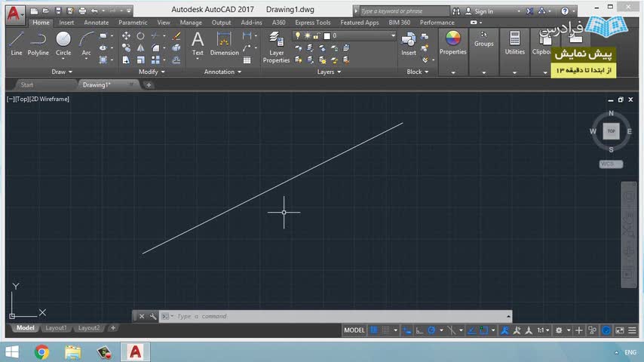Open Chrome from the taskbar

tap(41, 352)
